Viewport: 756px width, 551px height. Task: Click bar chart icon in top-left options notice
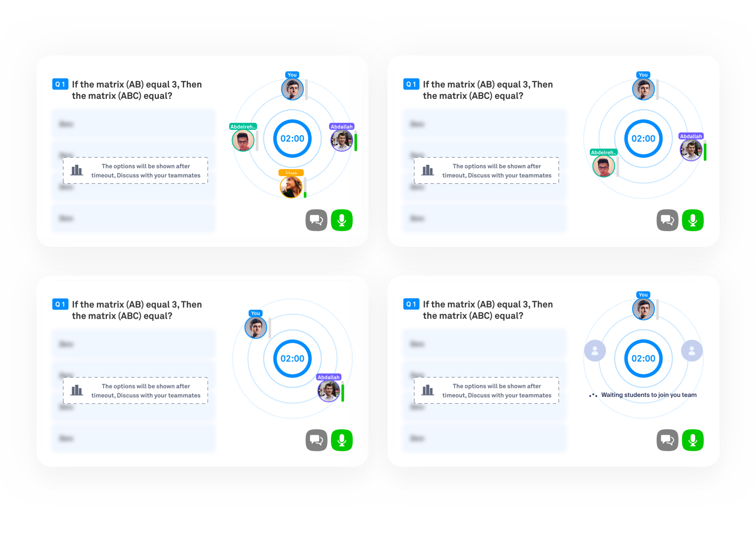[x=77, y=170]
